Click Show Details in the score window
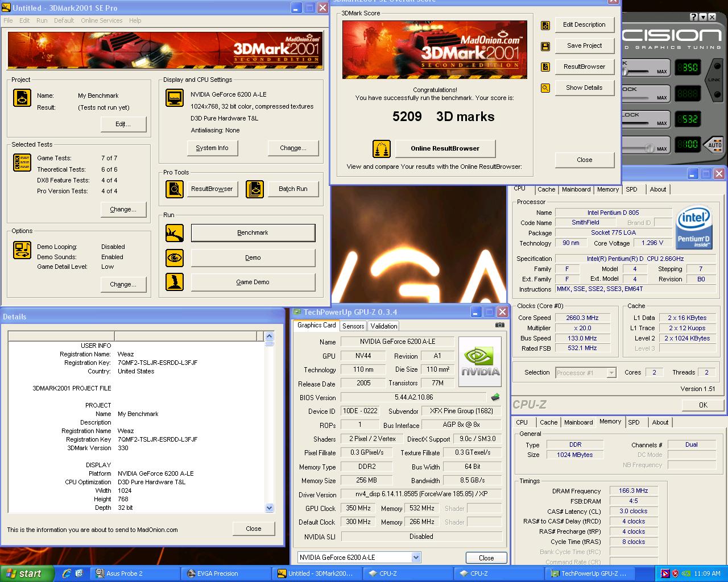 coord(585,88)
